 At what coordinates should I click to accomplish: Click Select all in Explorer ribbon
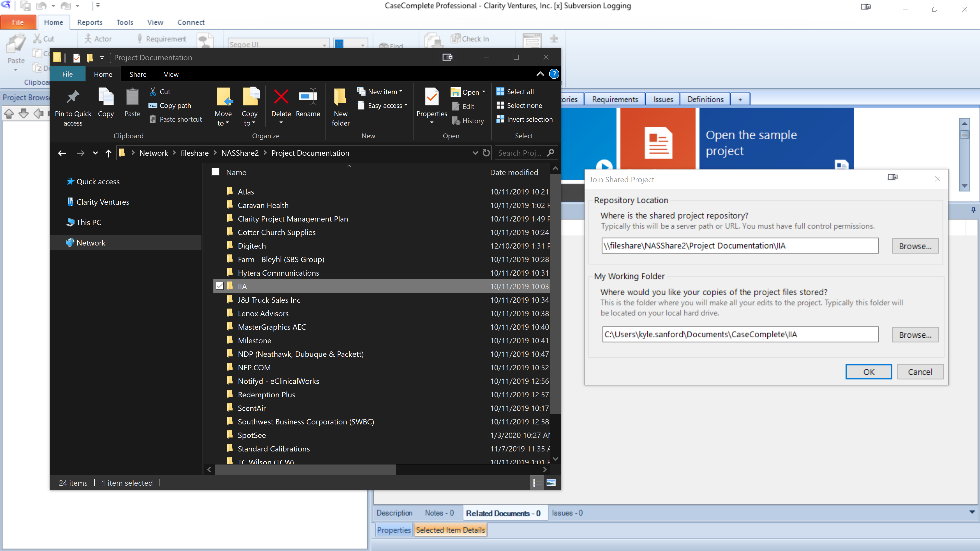pos(515,92)
